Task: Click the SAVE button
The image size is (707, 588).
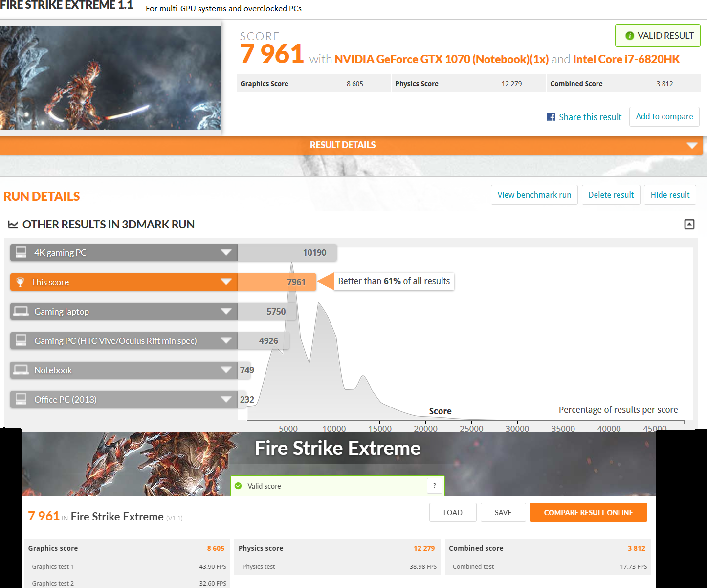Action: (503, 512)
